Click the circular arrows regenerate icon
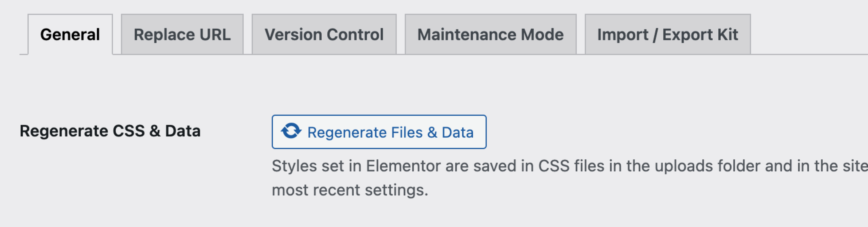 tap(291, 131)
